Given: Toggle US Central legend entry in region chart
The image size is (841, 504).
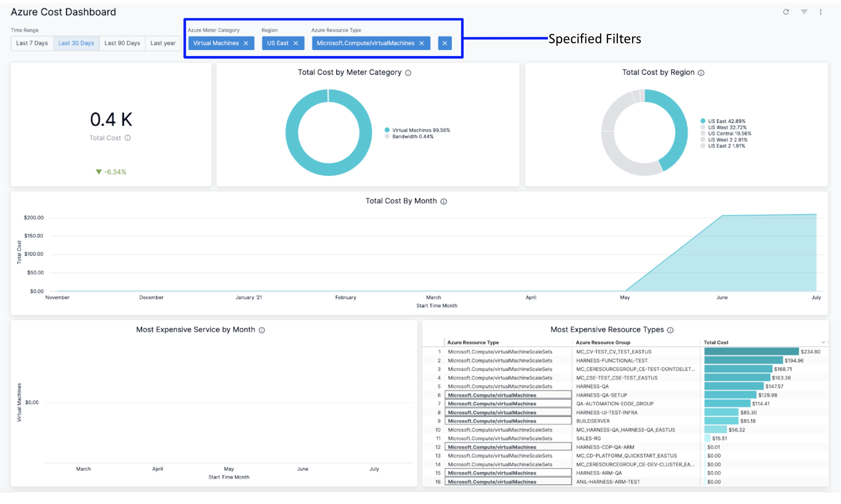Looking at the screenshot, I should click(729, 134).
